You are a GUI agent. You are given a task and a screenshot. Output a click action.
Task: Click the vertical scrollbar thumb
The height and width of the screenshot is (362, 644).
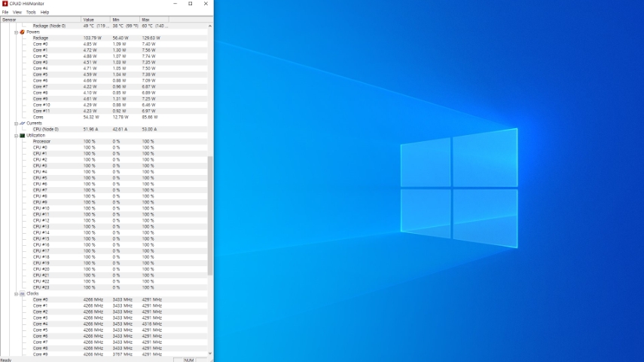(x=210, y=216)
